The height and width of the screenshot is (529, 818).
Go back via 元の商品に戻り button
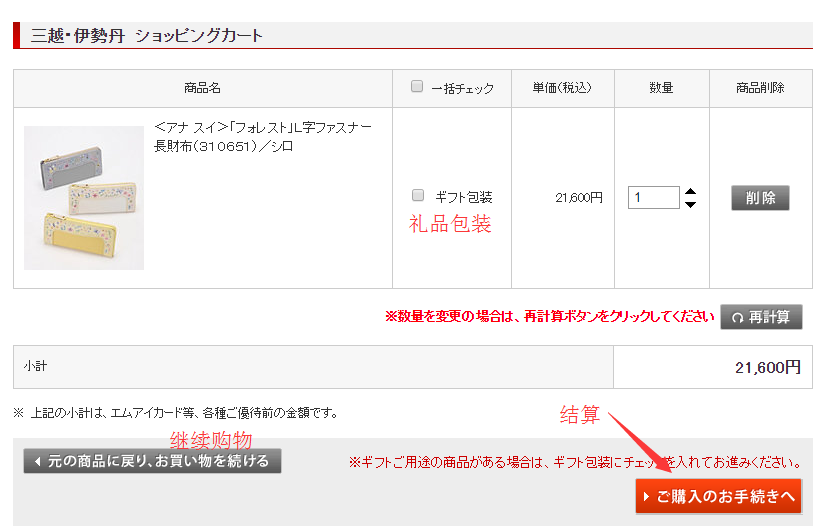click(x=152, y=461)
